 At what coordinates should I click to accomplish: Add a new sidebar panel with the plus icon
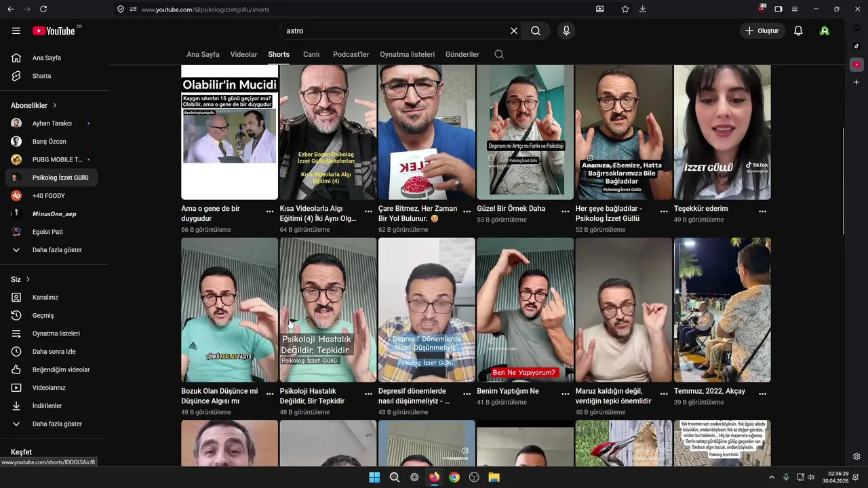(x=856, y=82)
